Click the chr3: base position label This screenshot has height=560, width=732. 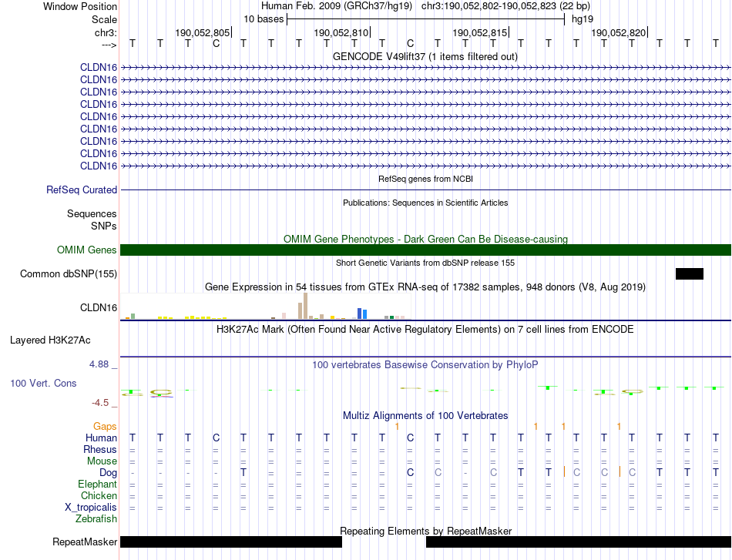(106, 32)
